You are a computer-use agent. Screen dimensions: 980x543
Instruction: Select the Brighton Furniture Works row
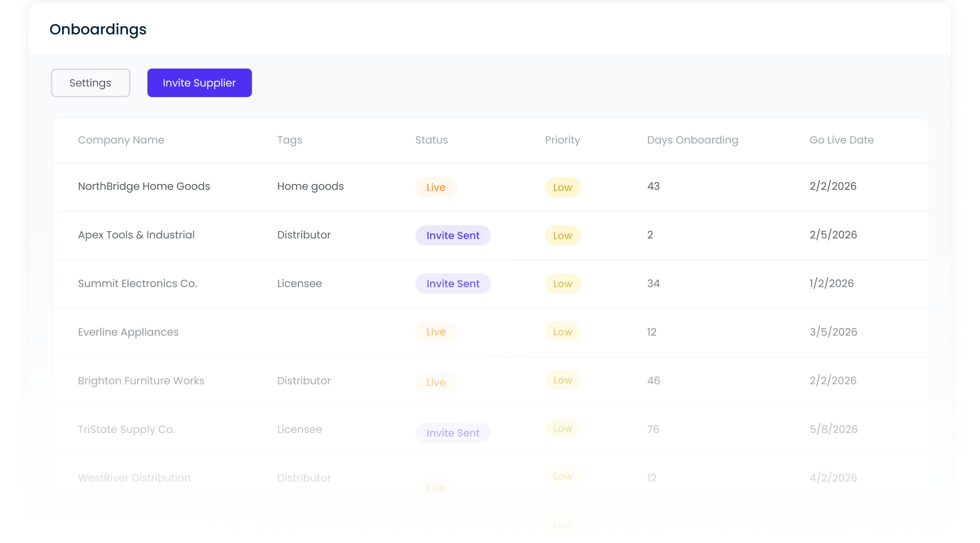(x=141, y=381)
